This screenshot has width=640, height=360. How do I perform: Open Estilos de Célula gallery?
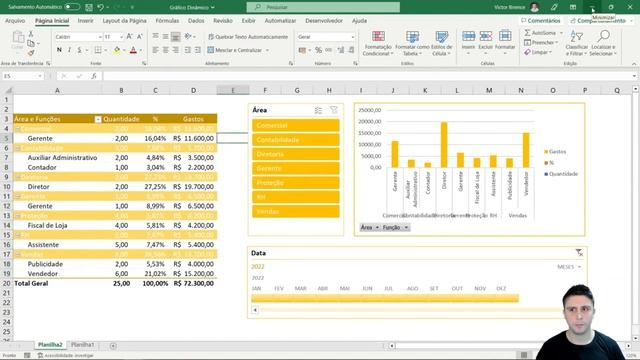442,43
